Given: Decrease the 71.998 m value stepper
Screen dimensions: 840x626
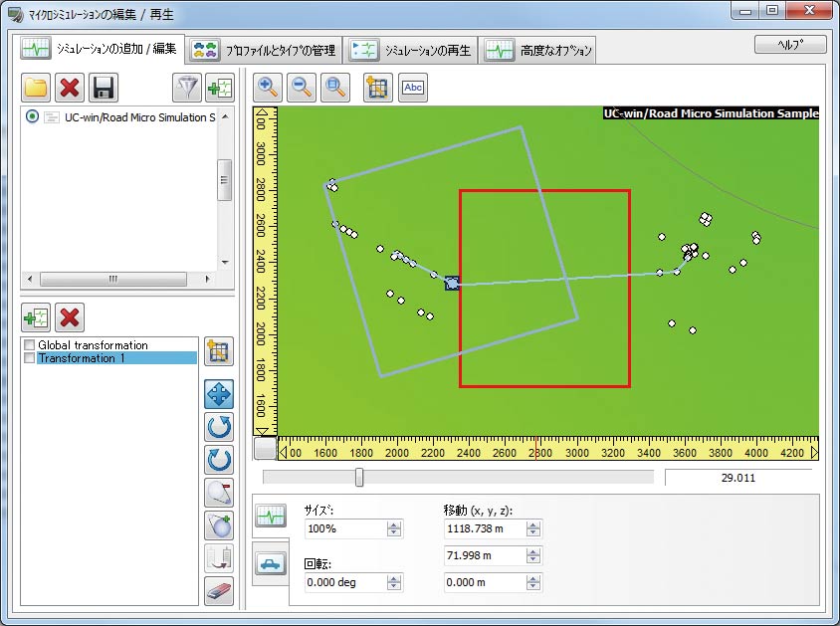Looking at the screenshot, I should click(533, 560).
